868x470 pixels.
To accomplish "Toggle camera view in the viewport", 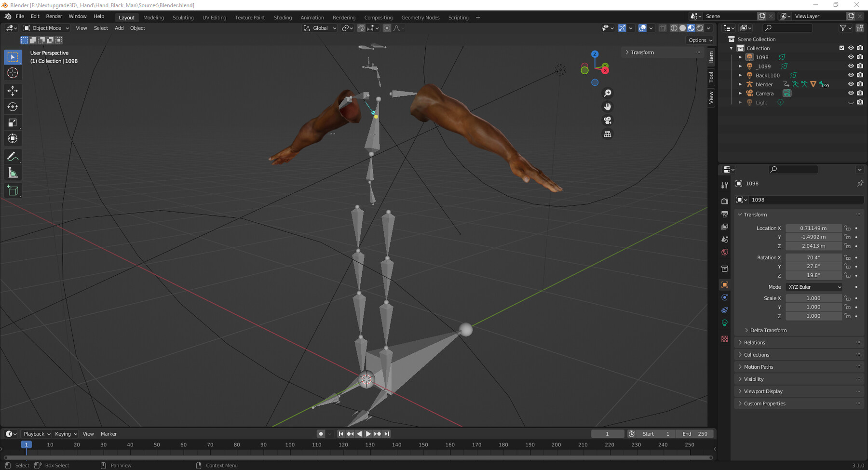I will (x=608, y=121).
